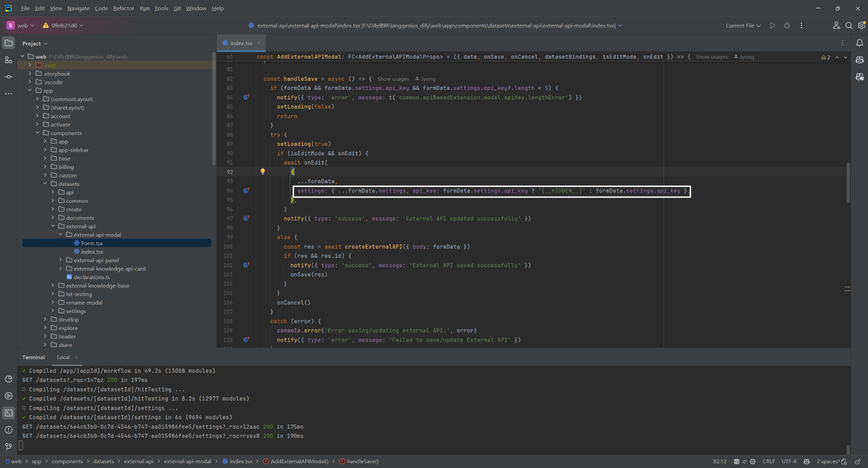
Task: Show the Version Control git log icon
Action: (x=8, y=446)
